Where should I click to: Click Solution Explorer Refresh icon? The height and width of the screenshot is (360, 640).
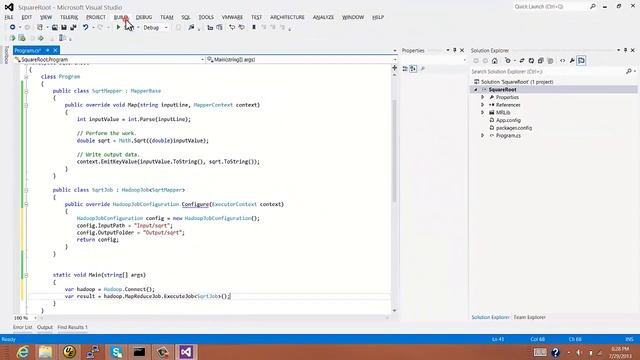pyautogui.click(x=531, y=61)
